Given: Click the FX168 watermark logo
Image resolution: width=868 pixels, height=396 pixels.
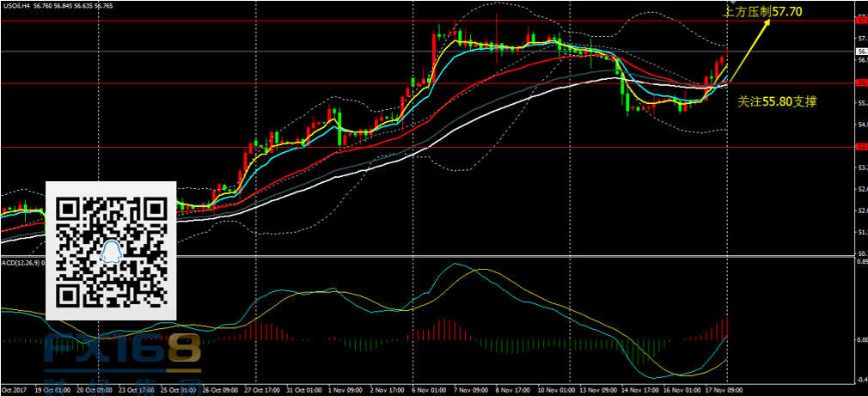Looking at the screenshot, I should tap(124, 353).
